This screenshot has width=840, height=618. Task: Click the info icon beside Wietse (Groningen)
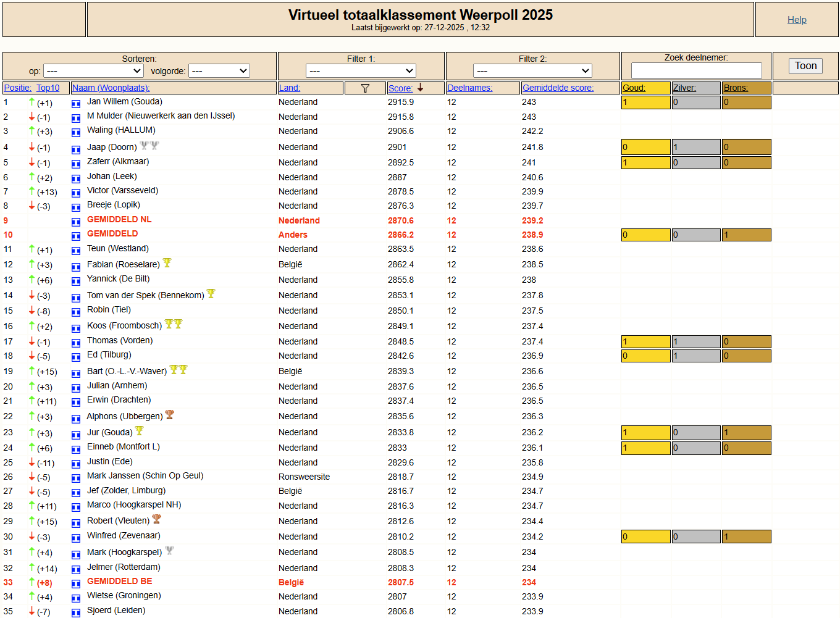click(x=76, y=598)
